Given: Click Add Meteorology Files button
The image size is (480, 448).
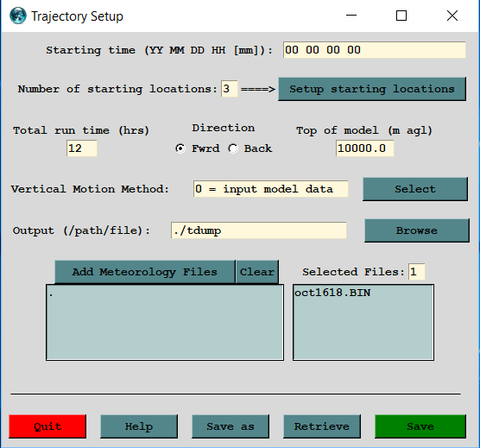Looking at the screenshot, I should coord(145,272).
